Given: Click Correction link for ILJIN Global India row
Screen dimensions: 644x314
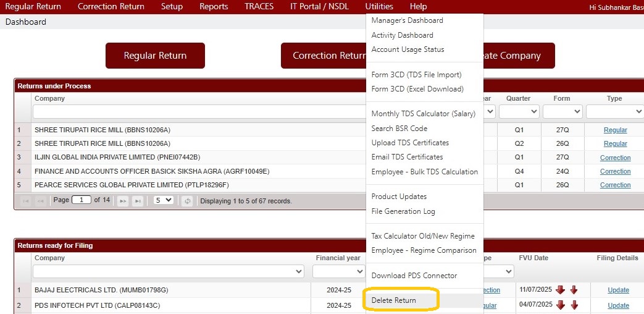Looking at the screenshot, I should (x=615, y=158).
